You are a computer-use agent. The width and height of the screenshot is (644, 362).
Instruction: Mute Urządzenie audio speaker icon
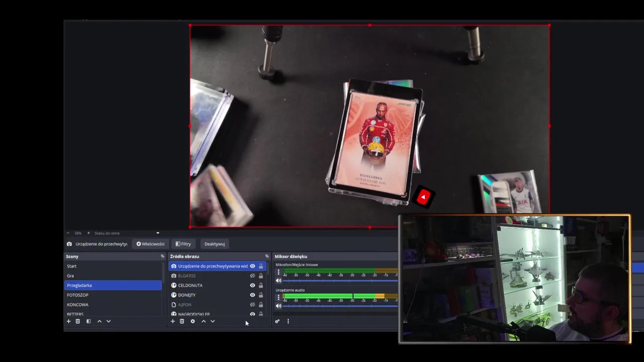click(279, 306)
